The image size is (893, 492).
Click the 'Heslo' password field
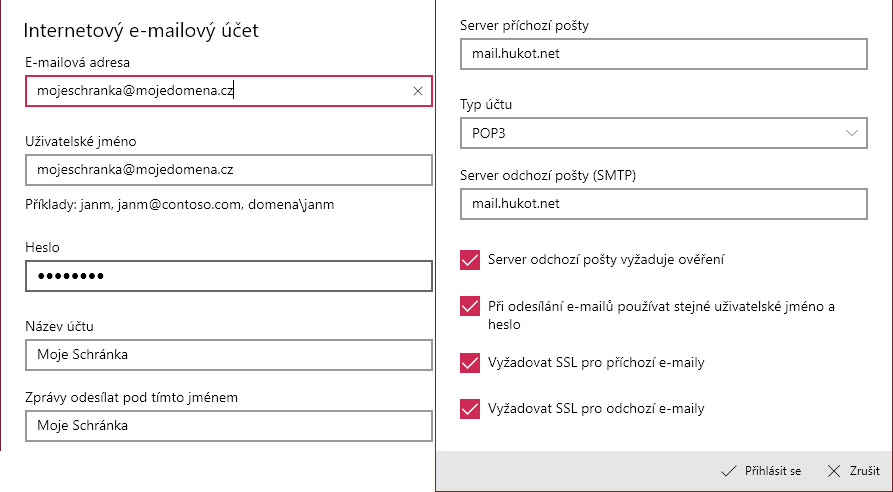coord(228,276)
